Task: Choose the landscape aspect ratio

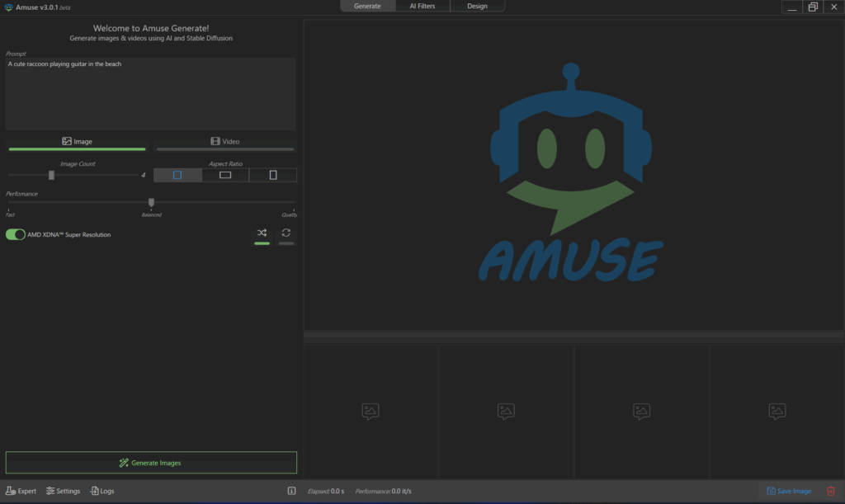Action: [x=225, y=175]
